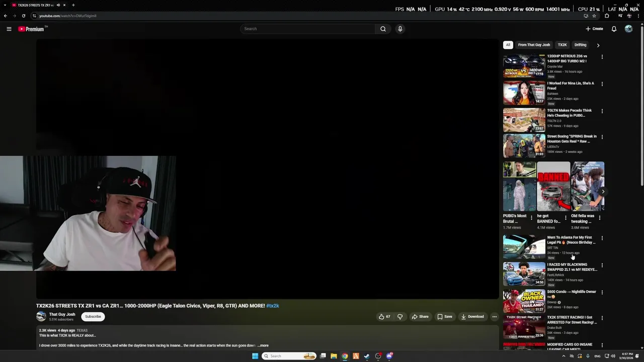The image size is (644, 362).
Task: Open the browser extensions puzzle icon
Action: (x=607, y=16)
